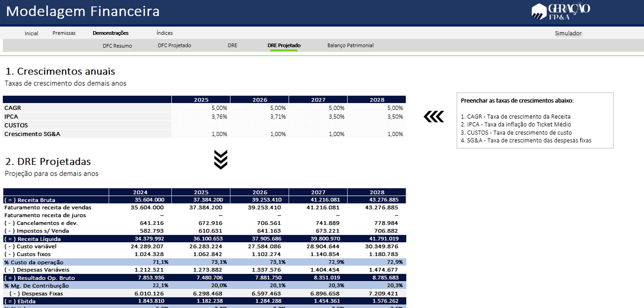Click the Geração FP&A logo
644x308 pixels.
(560, 11)
